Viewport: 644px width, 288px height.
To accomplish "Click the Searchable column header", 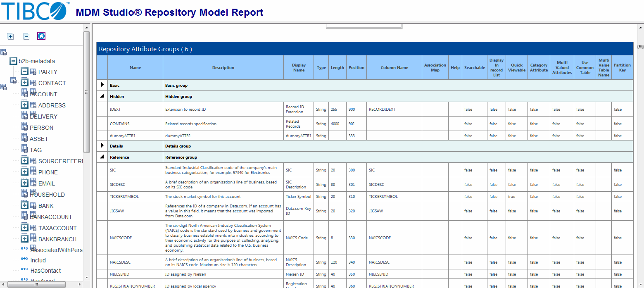I will click(x=475, y=67).
